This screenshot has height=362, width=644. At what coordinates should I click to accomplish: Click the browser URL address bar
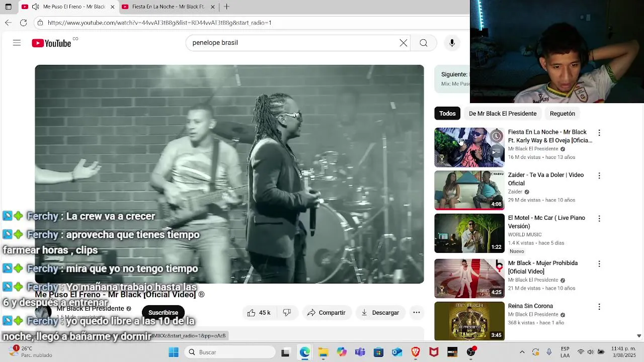point(252,23)
